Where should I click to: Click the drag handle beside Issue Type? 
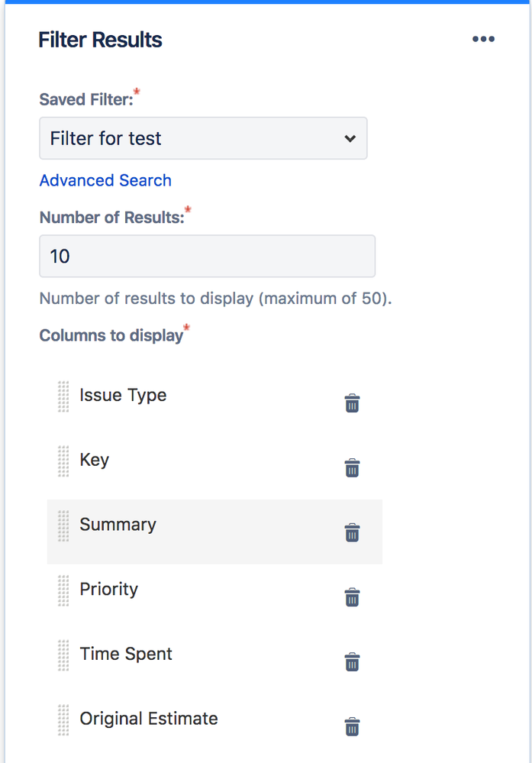(x=63, y=397)
